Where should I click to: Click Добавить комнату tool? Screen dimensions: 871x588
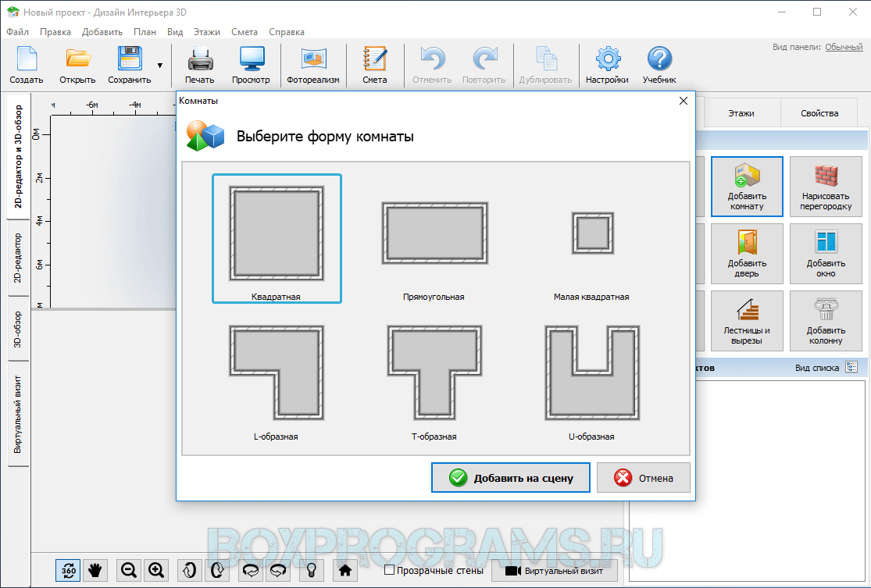(747, 187)
